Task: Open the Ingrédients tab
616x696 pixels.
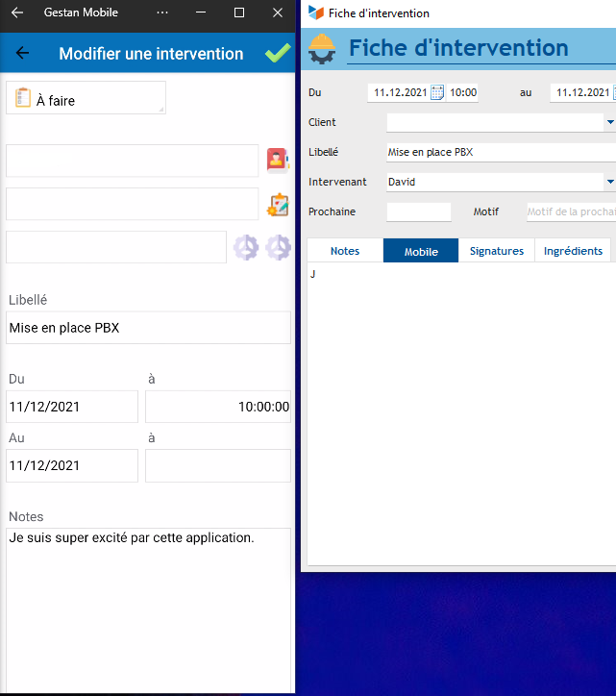Action: 573,251
